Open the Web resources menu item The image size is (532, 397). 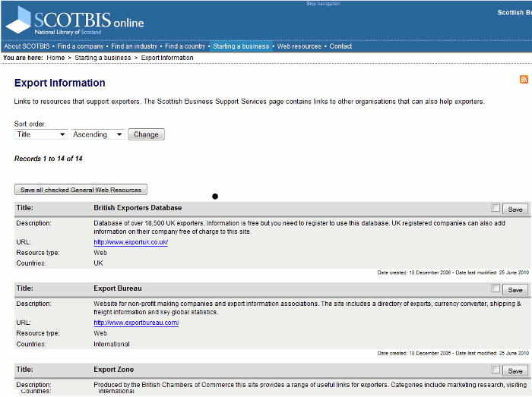(299, 46)
